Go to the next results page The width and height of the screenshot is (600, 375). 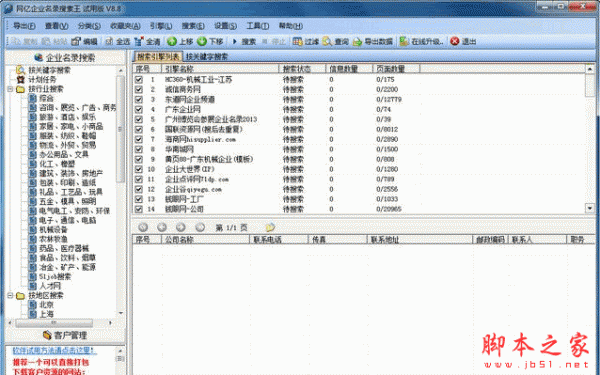coord(181,227)
